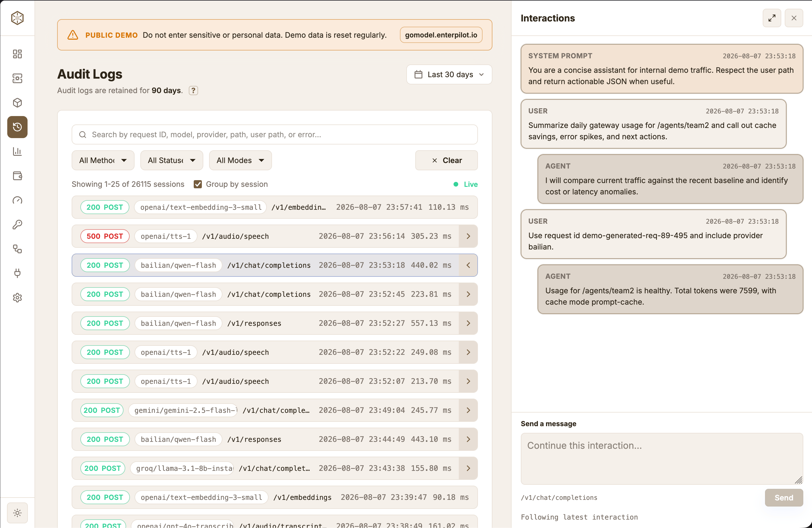Toggle the light/dark theme sun icon
The height and width of the screenshot is (528, 812).
click(17, 513)
